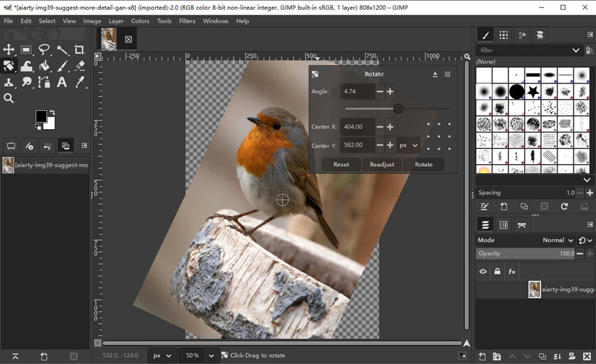The width and height of the screenshot is (596, 364).
Task: Switch to the Document History tab
Action: (x=540, y=35)
